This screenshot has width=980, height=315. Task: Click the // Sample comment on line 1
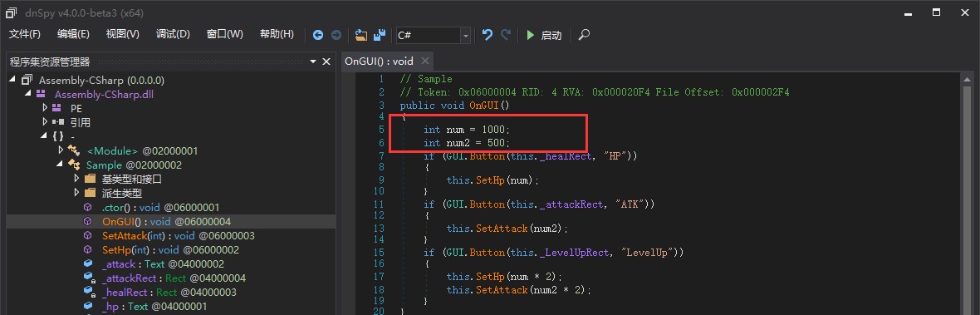click(x=425, y=80)
